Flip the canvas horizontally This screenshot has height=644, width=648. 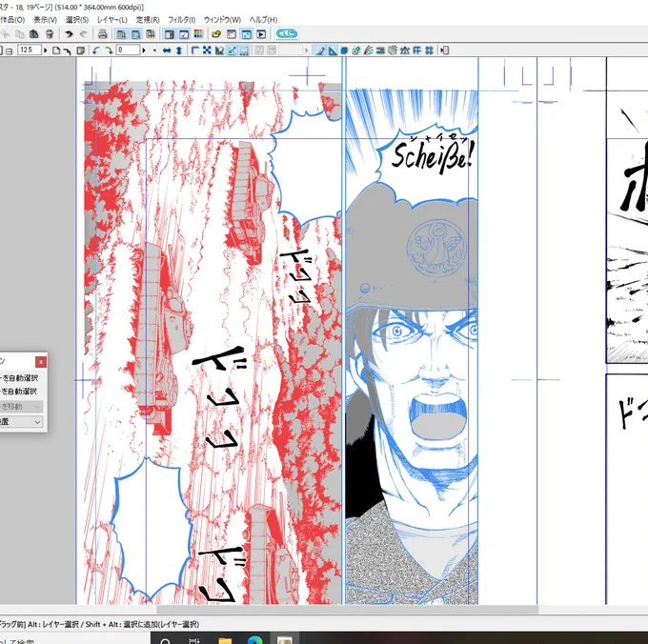(x=167, y=50)
